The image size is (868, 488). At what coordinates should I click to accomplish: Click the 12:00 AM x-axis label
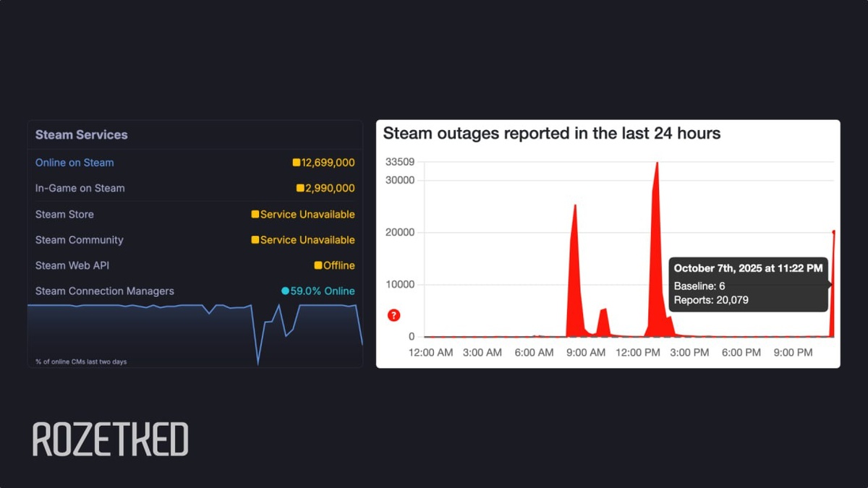coord(430,352)
